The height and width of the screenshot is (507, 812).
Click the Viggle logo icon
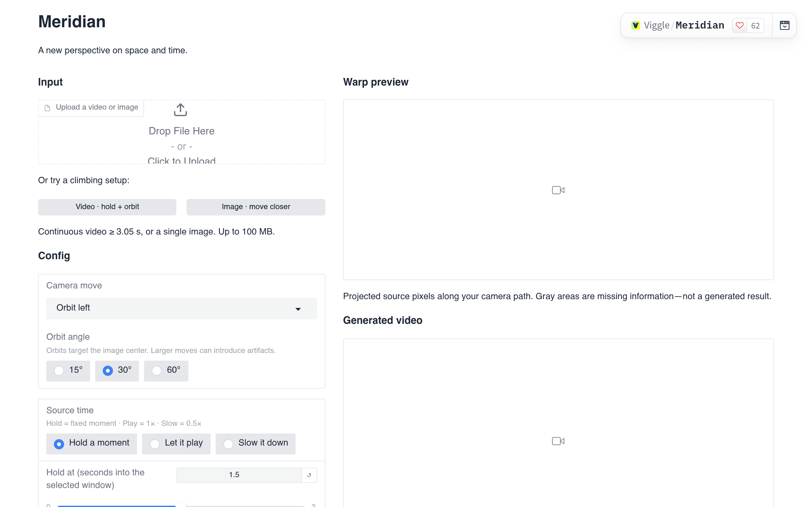636,25
